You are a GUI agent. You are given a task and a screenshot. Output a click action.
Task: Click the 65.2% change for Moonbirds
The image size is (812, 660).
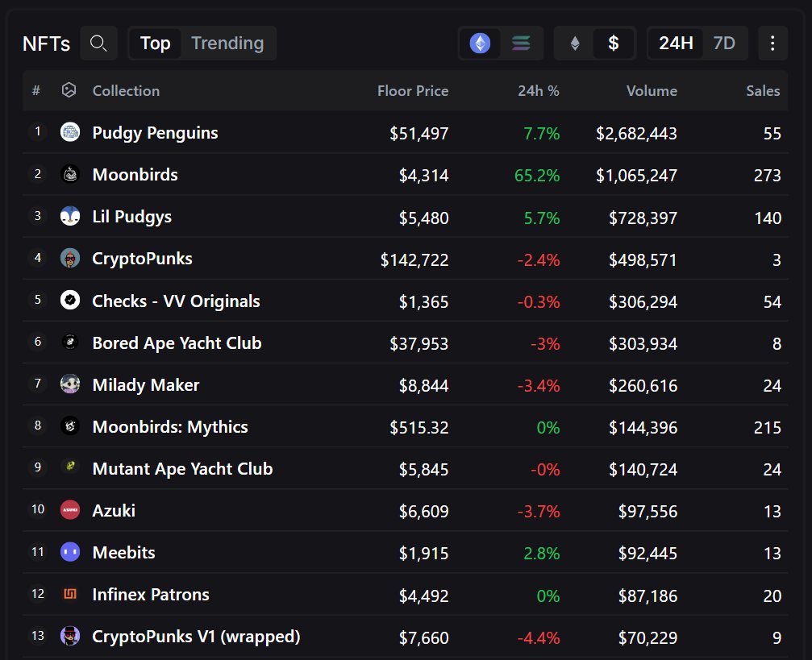coord(537,176)
